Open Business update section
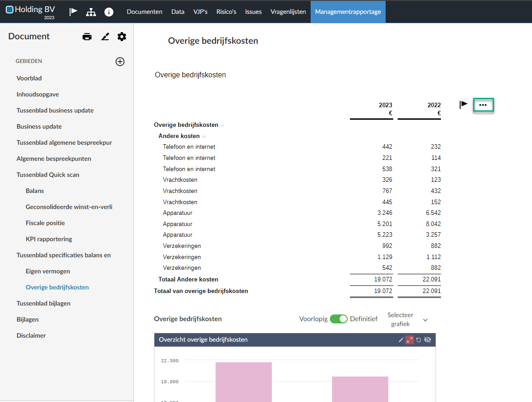This screenshot has width=532, height=402. [x=39, y=127]
